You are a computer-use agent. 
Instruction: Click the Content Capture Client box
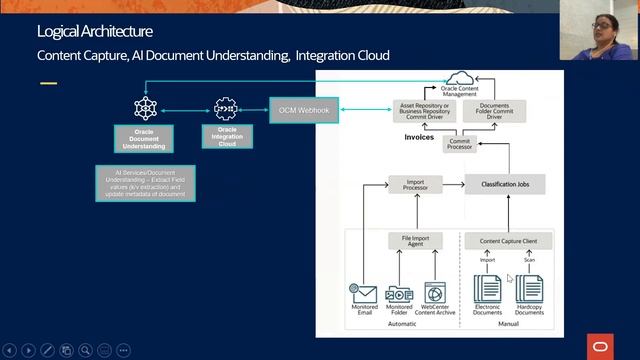[508, 241]
